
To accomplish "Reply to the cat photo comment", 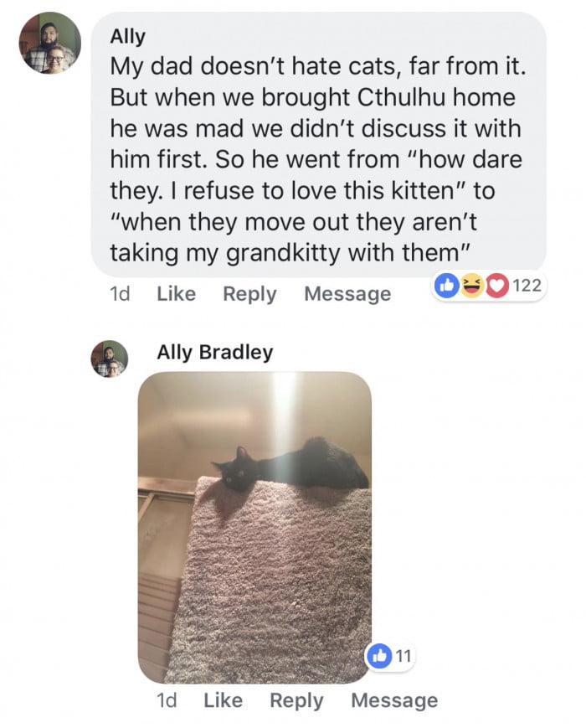I will [x=297, y=700].
